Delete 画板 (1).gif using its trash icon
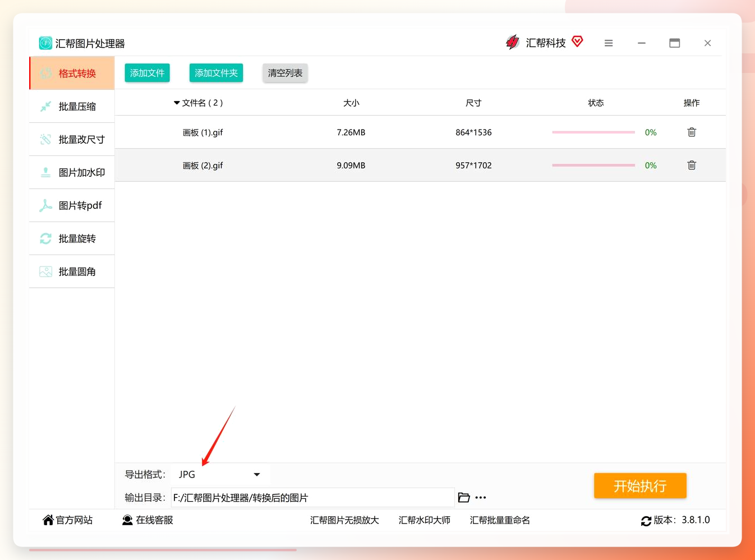Screen dimensions: 755x560 coord(692,132)
